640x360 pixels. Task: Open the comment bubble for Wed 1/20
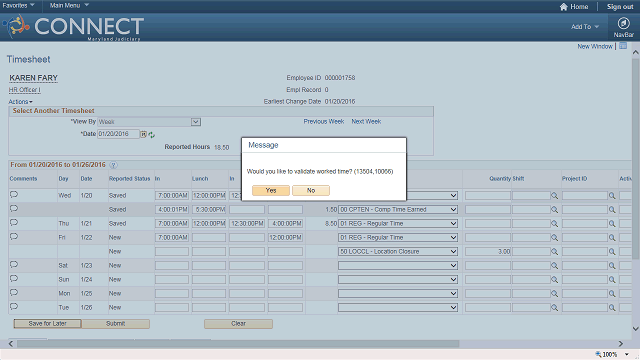pos(14,195)
